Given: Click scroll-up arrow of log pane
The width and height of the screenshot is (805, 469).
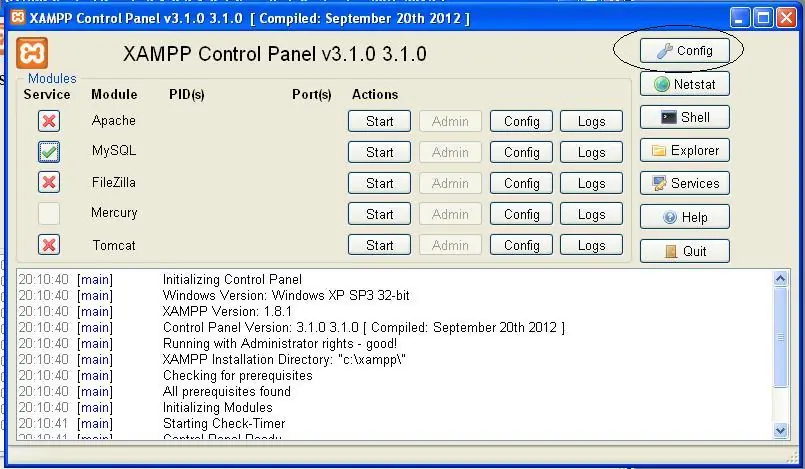Looking at the screenshot, I should tap(780, 279).
